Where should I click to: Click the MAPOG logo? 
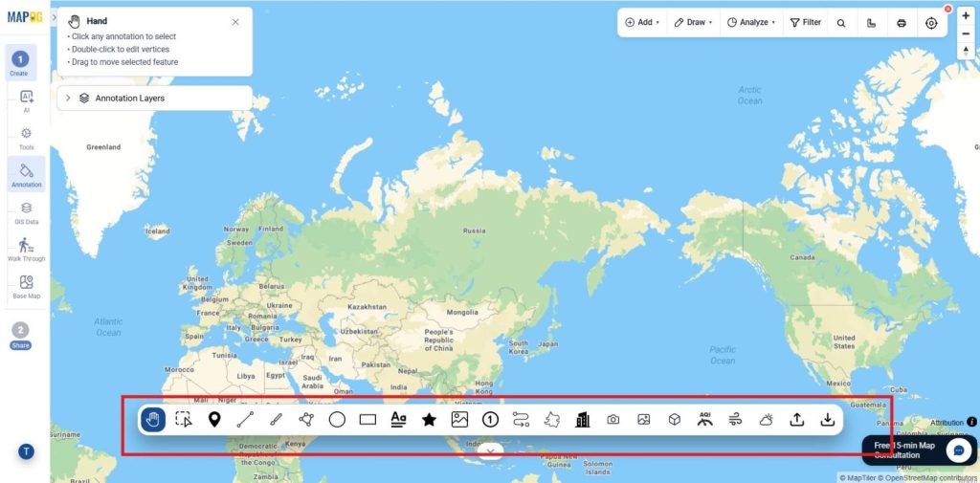pyautogui.click(x=25, y=17)
